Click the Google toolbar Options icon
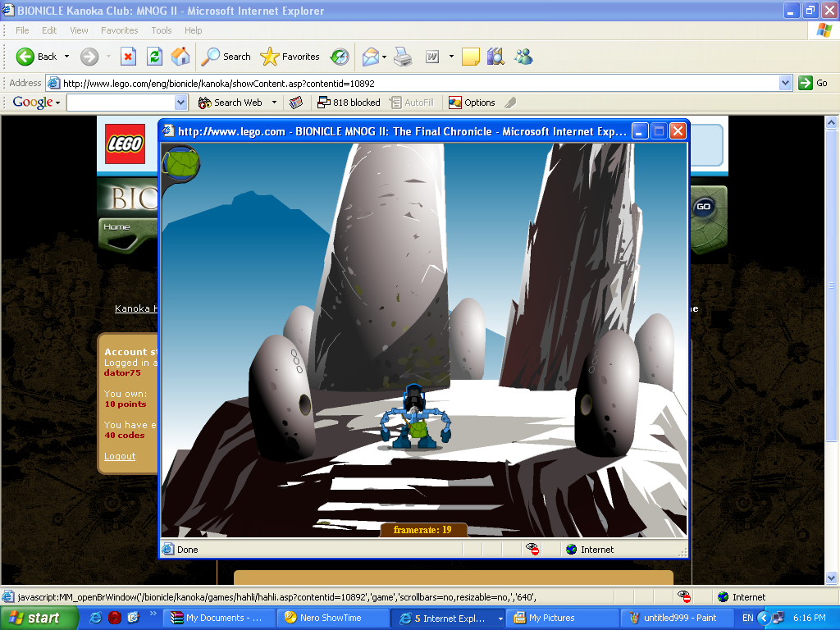 (x=454, y=103)
